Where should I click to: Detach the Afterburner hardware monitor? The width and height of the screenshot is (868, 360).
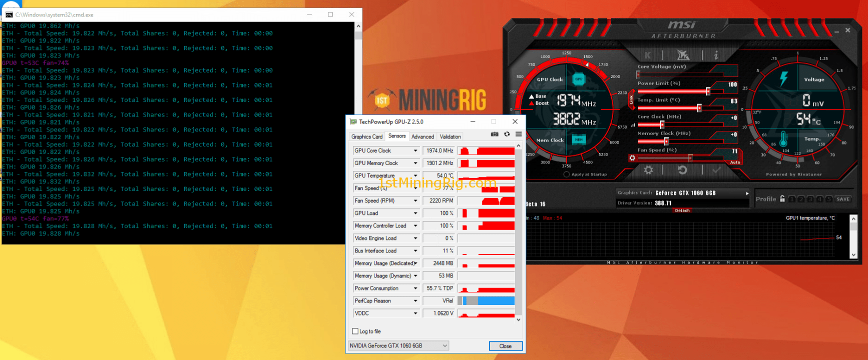[682, 210]
